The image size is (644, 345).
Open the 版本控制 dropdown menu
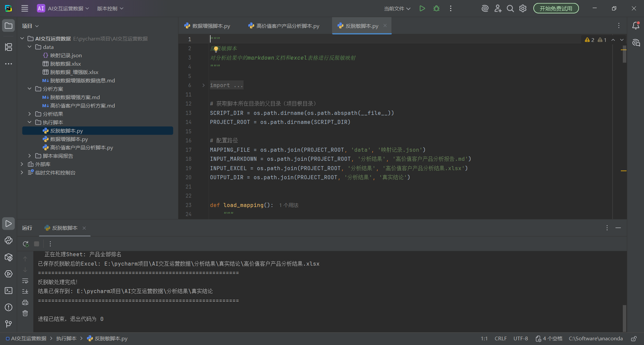(110, 9)
